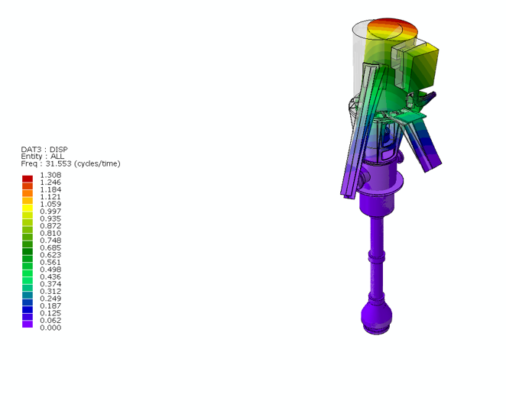Screen dimensions: 506x420
Task: Click the legend value 1.246
Action: point(50,183)
